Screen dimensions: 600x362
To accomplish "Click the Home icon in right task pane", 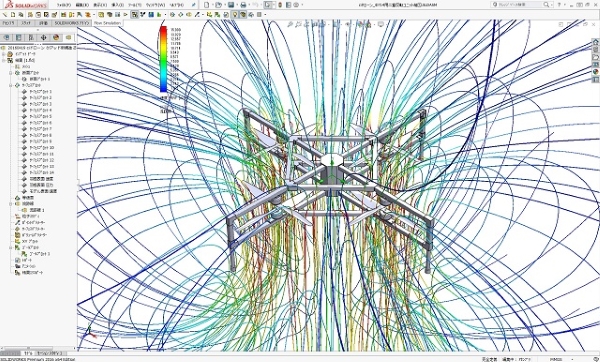I will coord(595,42).
